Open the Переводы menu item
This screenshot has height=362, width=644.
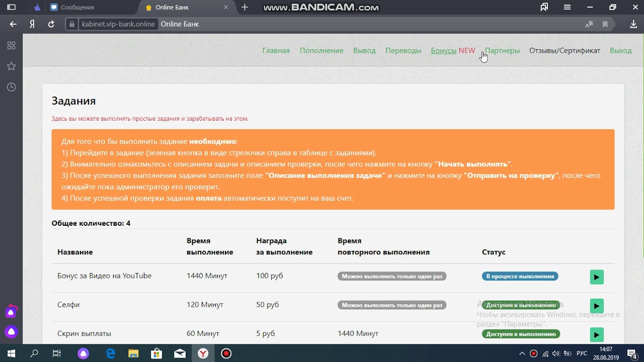(x=403, y=50)
